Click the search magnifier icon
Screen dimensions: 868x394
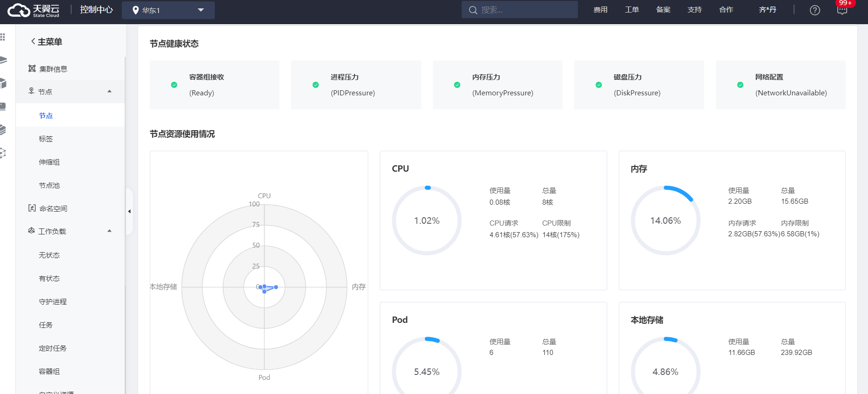coord(473,10)
